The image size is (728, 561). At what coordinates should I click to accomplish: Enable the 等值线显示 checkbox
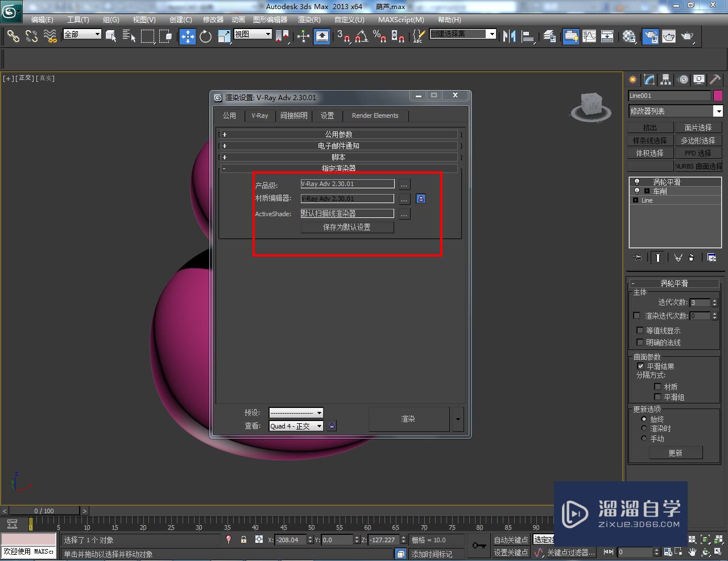coord(640,330)
